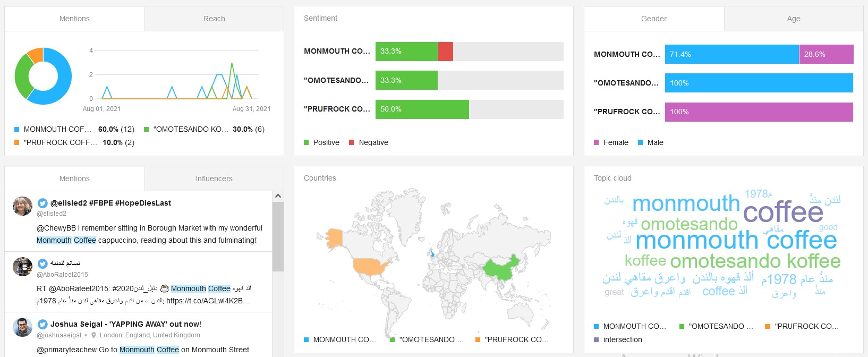Click Prufrock 100% female bar
This screenshot has height=357, width=868.
point(759,112)
